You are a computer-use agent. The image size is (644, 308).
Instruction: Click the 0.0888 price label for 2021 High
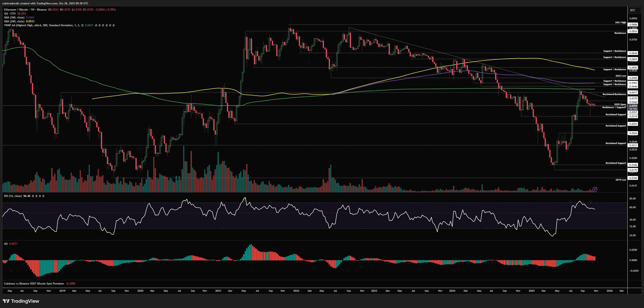[x=633, y=24]
